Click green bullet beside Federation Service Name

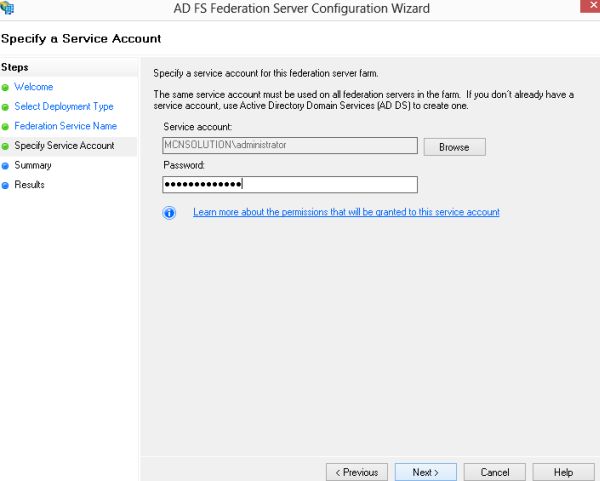coord(5,127)
